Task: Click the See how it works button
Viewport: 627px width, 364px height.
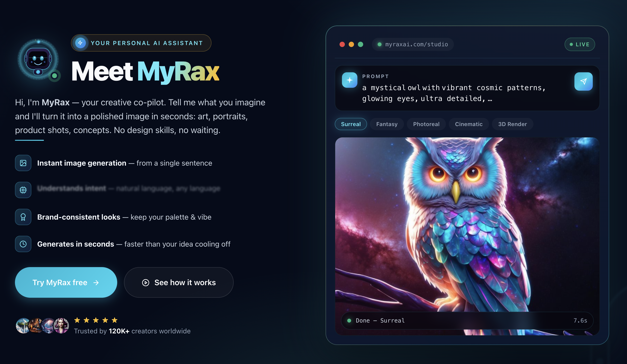Action: point(179,283)
